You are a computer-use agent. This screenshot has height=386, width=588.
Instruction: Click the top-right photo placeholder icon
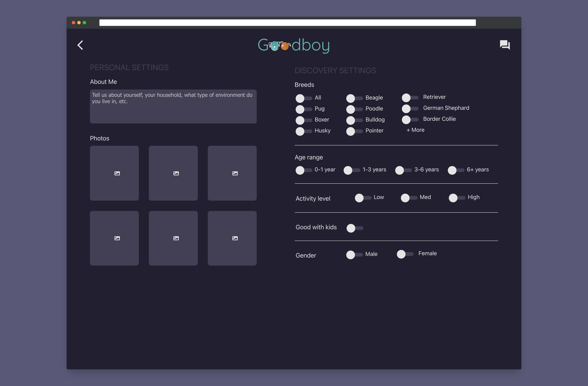235,173
